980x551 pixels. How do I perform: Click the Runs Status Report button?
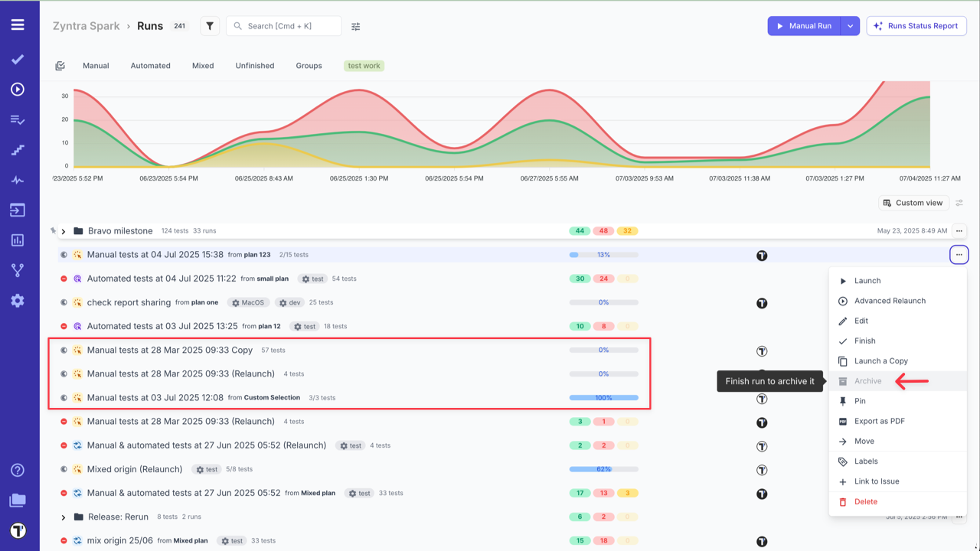click(x=916, y=26)
